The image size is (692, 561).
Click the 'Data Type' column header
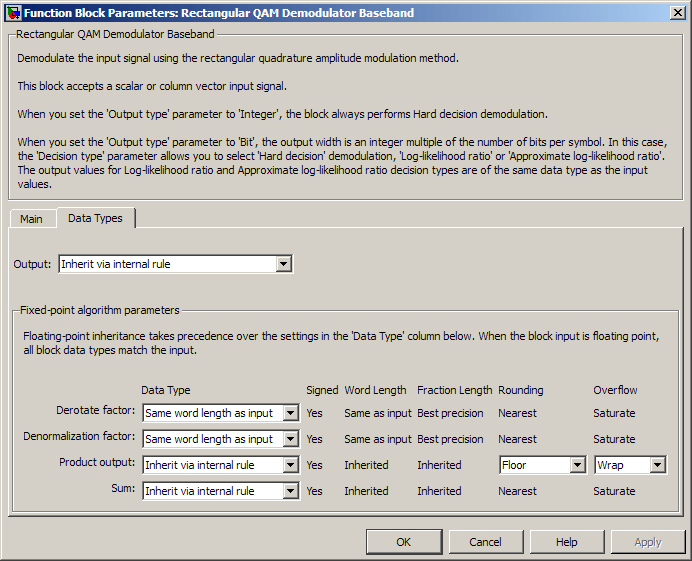165,390
